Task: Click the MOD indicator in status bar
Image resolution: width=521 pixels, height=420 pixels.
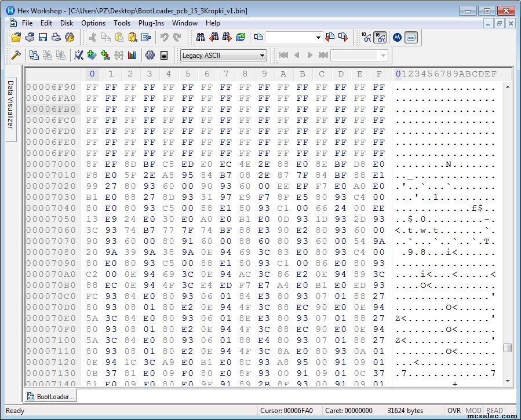Action: (473, 411)
